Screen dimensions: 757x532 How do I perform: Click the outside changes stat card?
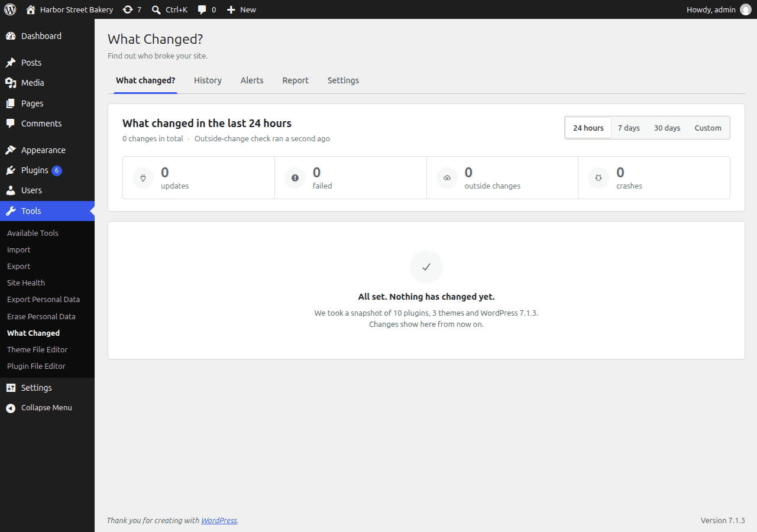pyautogui.click(x=502, y=177)
